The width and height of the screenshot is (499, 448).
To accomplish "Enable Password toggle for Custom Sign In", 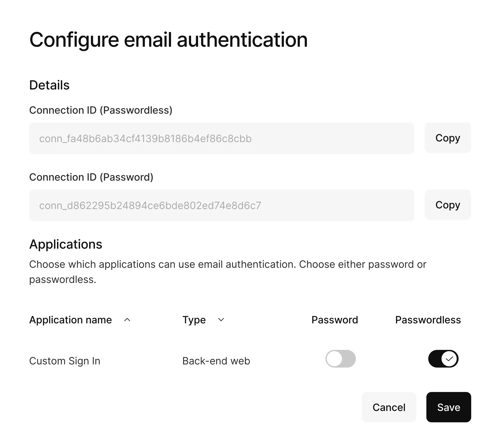I will click(340, 359).
